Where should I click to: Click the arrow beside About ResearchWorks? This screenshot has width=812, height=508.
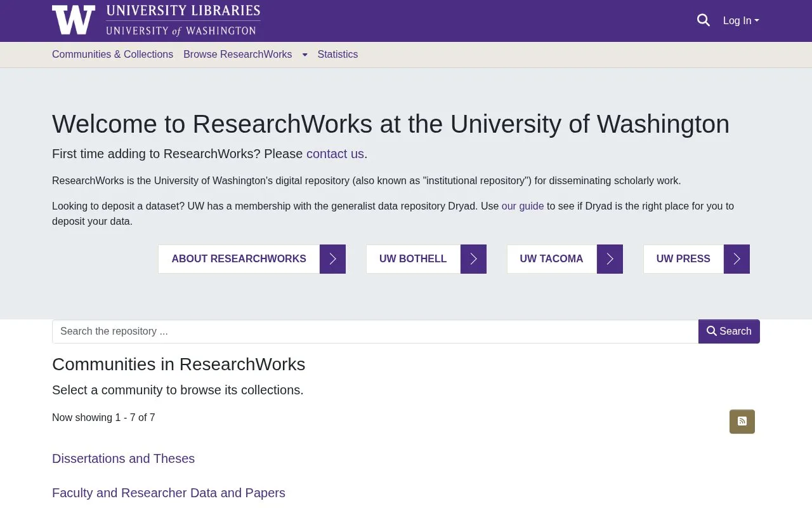[x=332, y=259]
